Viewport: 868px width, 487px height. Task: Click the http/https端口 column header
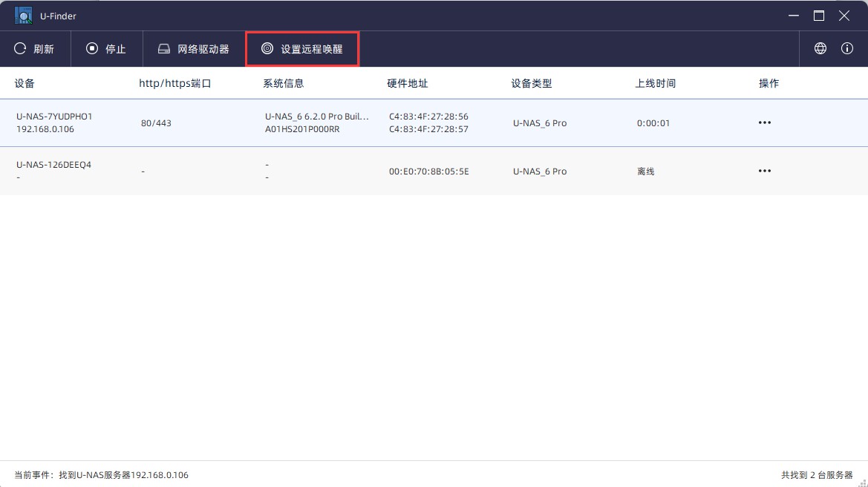click(x=175, y=84)
